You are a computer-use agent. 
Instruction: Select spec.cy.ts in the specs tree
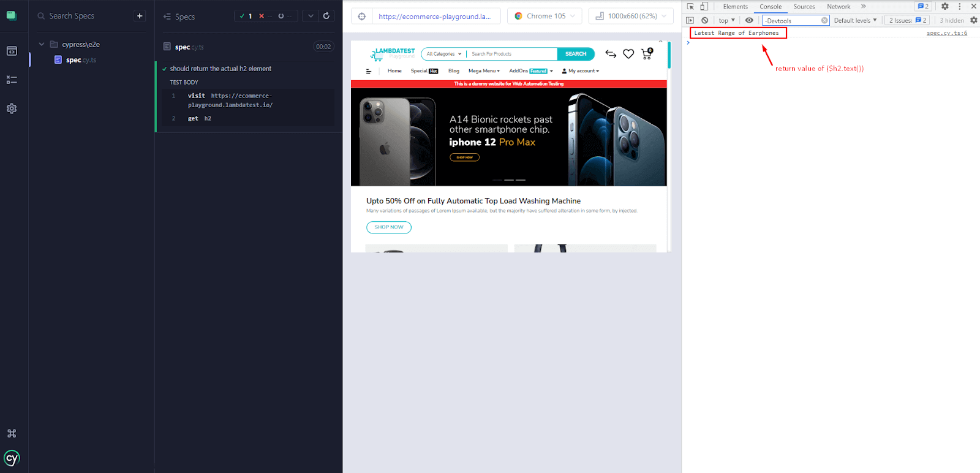click(81, 60)
